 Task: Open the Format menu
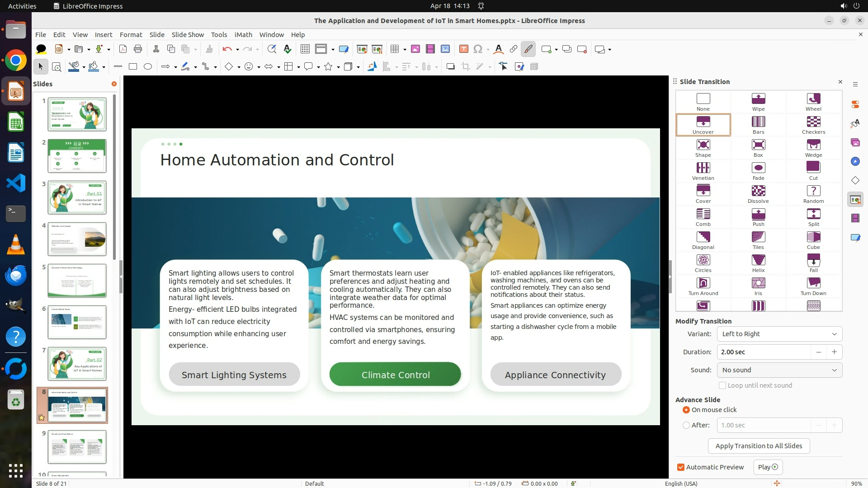point(131,35)
